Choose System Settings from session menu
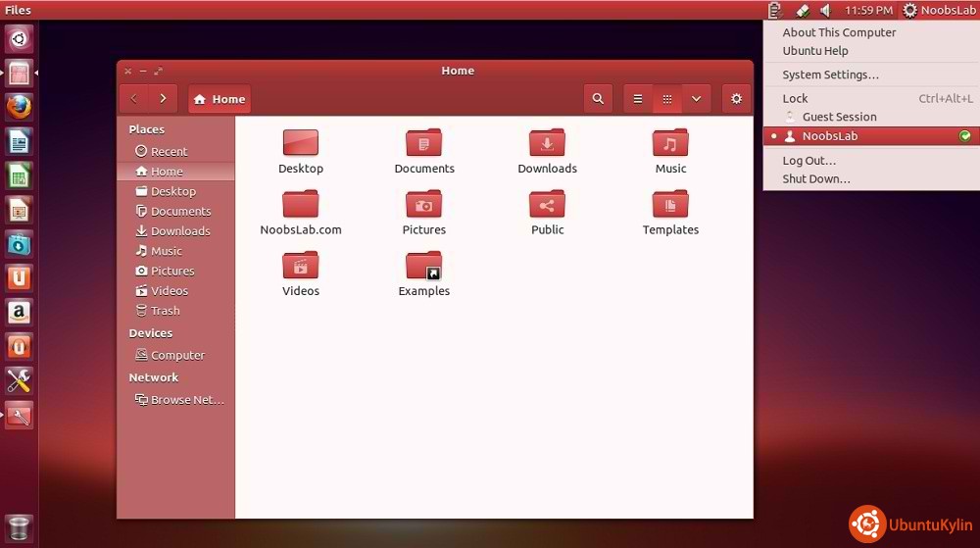 830,75
